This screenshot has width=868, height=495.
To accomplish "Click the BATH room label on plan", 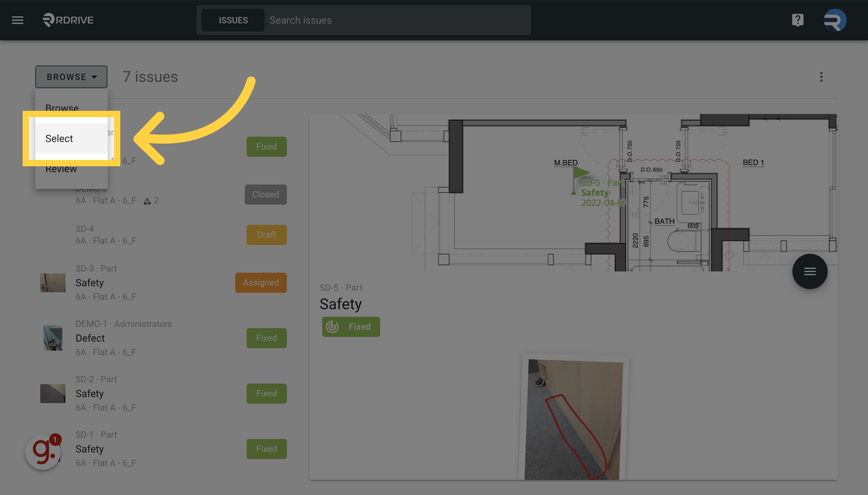I will click(664, 221).
